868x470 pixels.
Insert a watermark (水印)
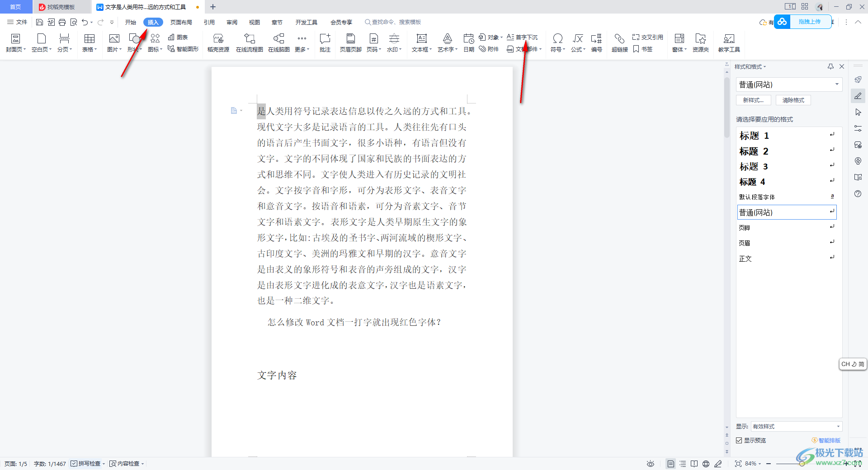click(394, 43)
